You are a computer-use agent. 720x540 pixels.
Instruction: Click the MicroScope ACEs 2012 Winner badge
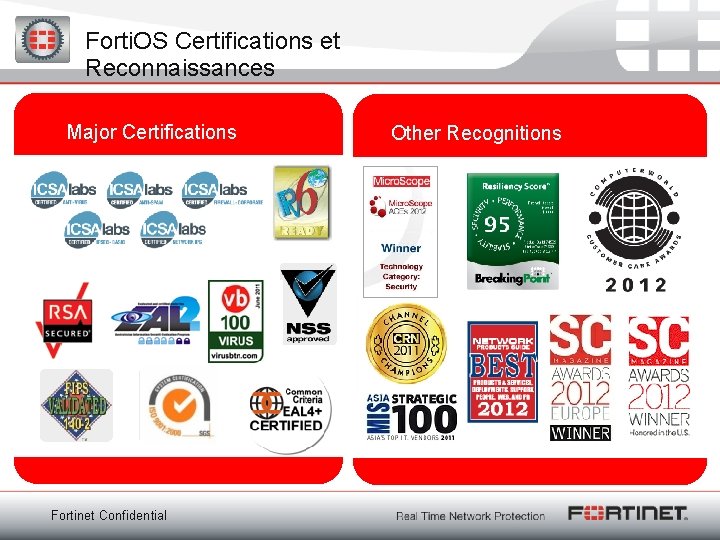pyautogui.click(x=400, y=232)
